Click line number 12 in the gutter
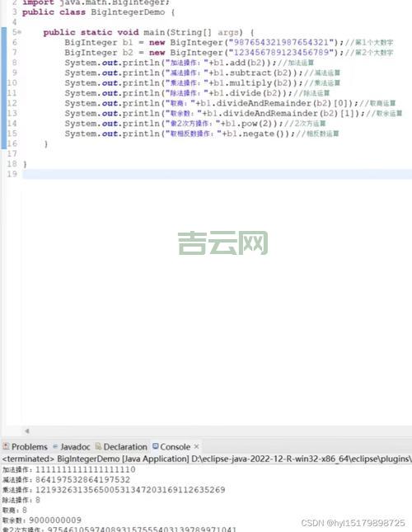412x532 pixels. pyautogui.click(x=12, y=103)
